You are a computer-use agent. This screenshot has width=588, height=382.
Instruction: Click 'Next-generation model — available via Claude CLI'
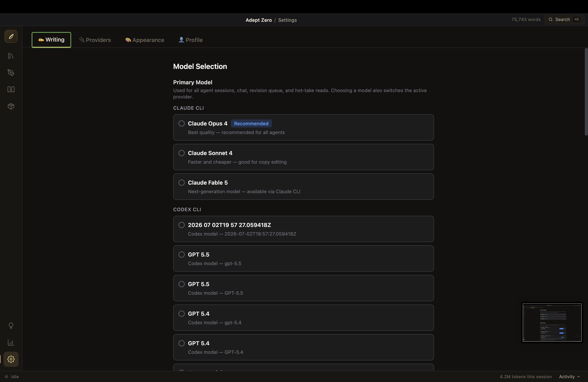pos(244,191)
